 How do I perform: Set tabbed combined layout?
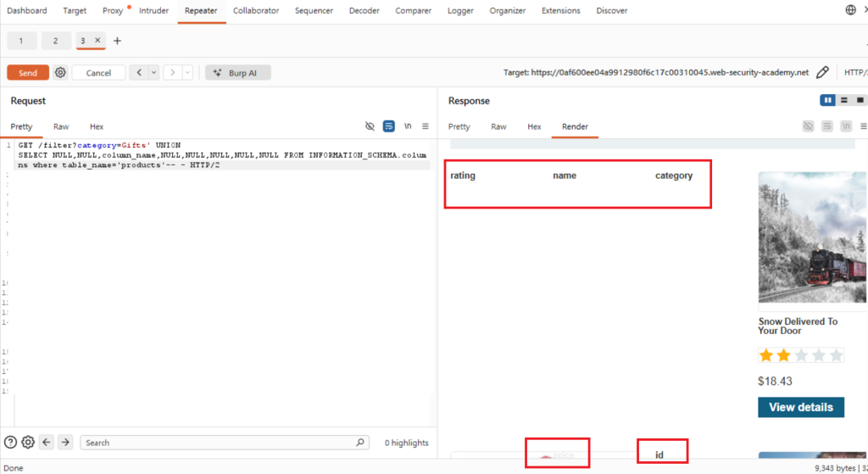coord(860,100)
